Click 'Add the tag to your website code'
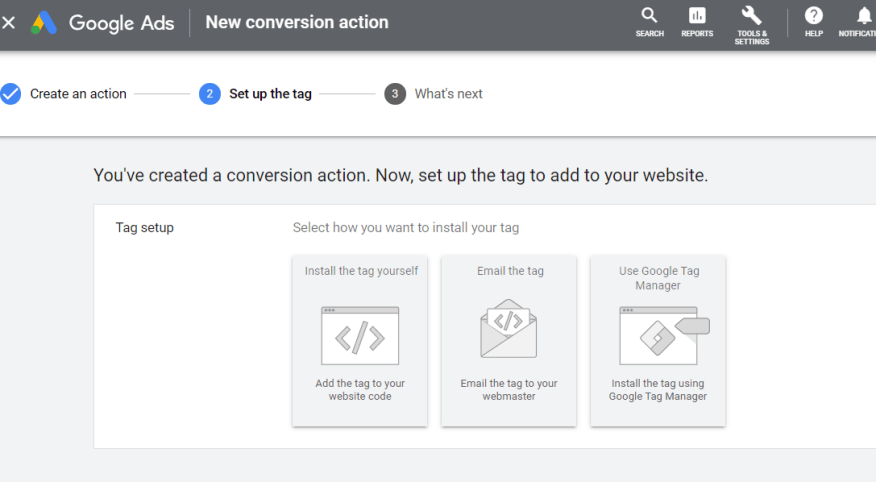This screenshot has height=482, width=876. tap(360, 390)
